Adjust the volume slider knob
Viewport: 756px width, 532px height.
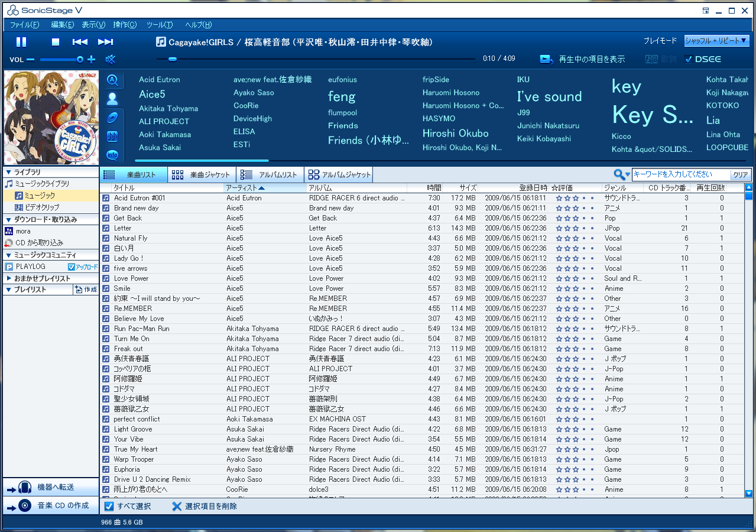pos(80,59)
